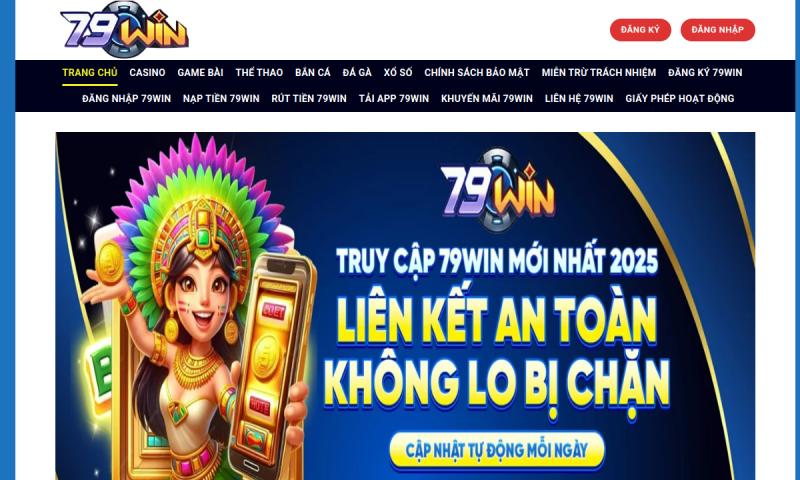Viewport: 800px width, 480px height.
Task: Open MIỄN TRỪ TRÁCH NHIỆM page link
Action: [x=599, y=72]
